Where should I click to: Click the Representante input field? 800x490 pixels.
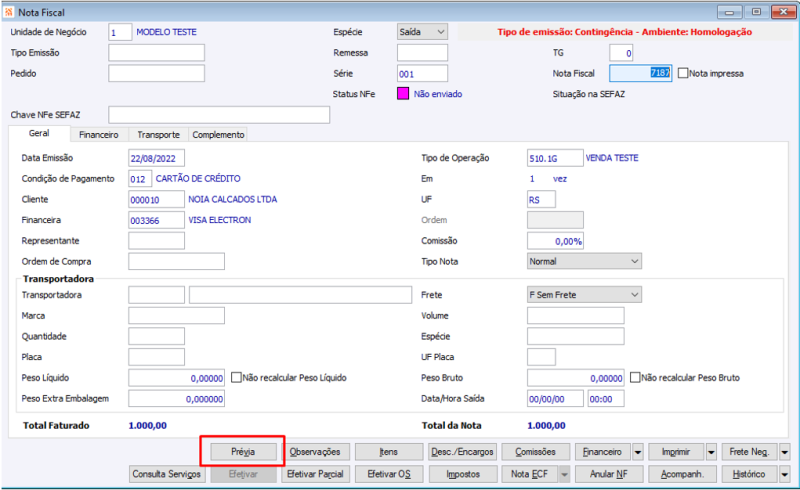coord(156,241)
